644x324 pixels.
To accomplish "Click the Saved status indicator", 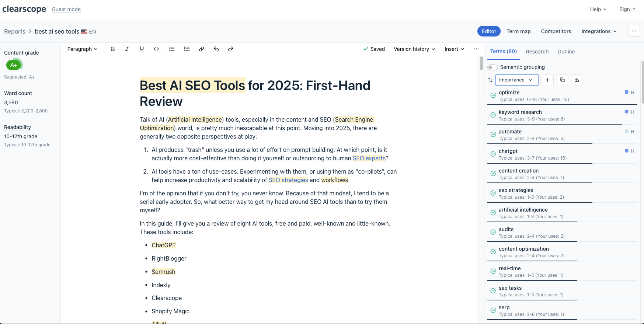I will tap(374, 49).
